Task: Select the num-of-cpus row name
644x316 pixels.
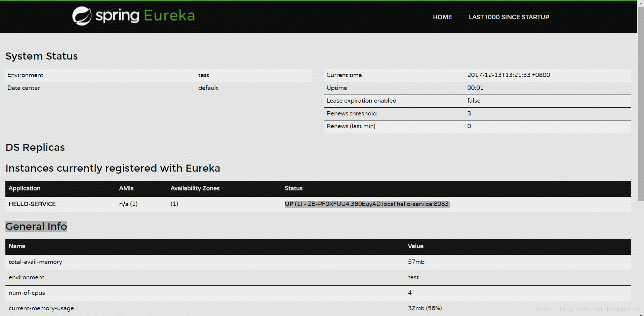Action: tap(27, 293)
